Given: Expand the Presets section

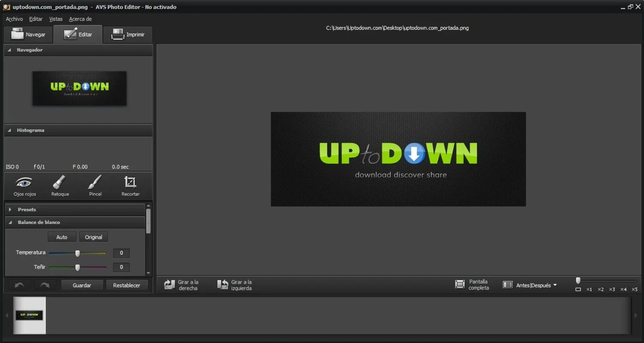Looking at the screenshot, I should 10,210.
